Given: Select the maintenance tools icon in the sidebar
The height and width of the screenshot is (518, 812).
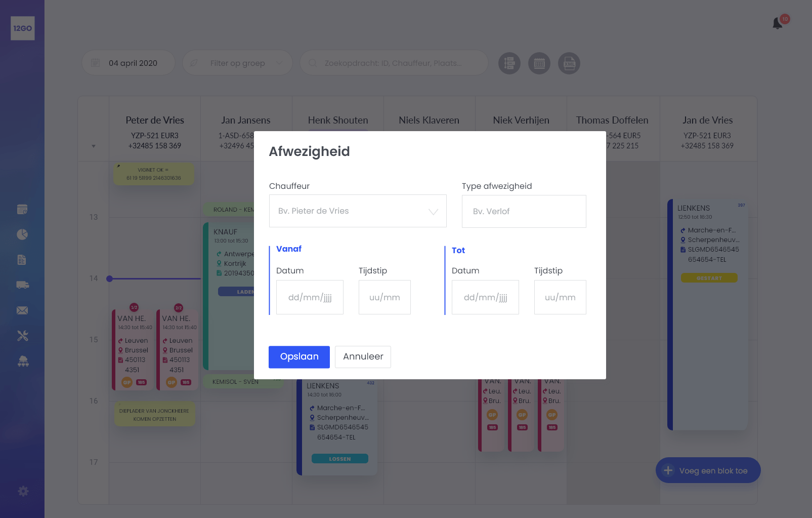Looking at the screenshot, I should (22, 335).
